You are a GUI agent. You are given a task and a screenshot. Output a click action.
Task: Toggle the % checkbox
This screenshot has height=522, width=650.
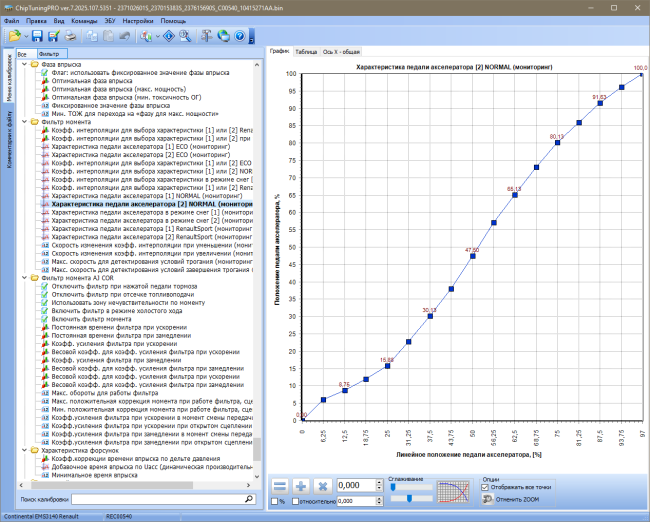pyautogui.click(x=274, y=502)
